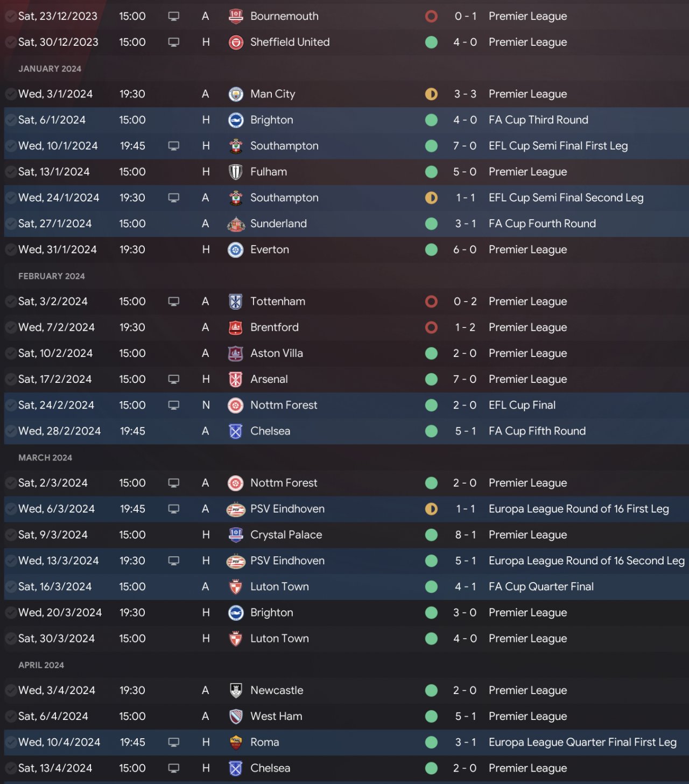689x784 pixels.
Task: Click the Tottenham club crest
Action: click(x=236, y=302)
